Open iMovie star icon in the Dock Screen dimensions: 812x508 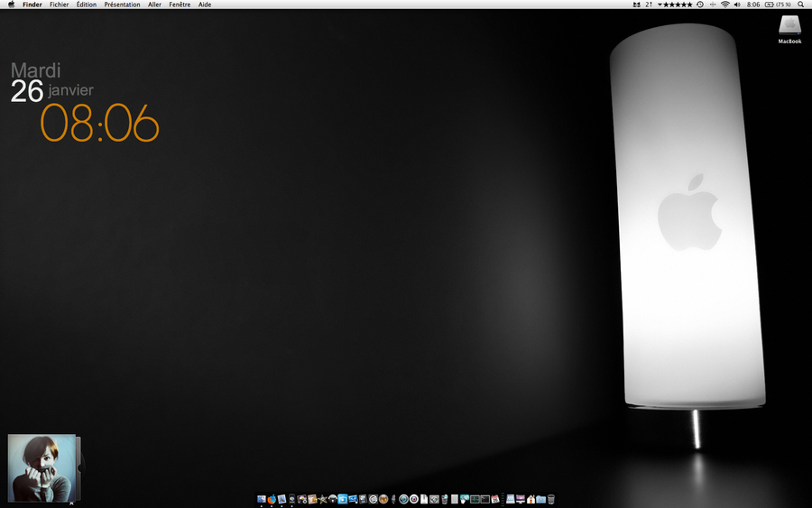click(x=322, y=499)
